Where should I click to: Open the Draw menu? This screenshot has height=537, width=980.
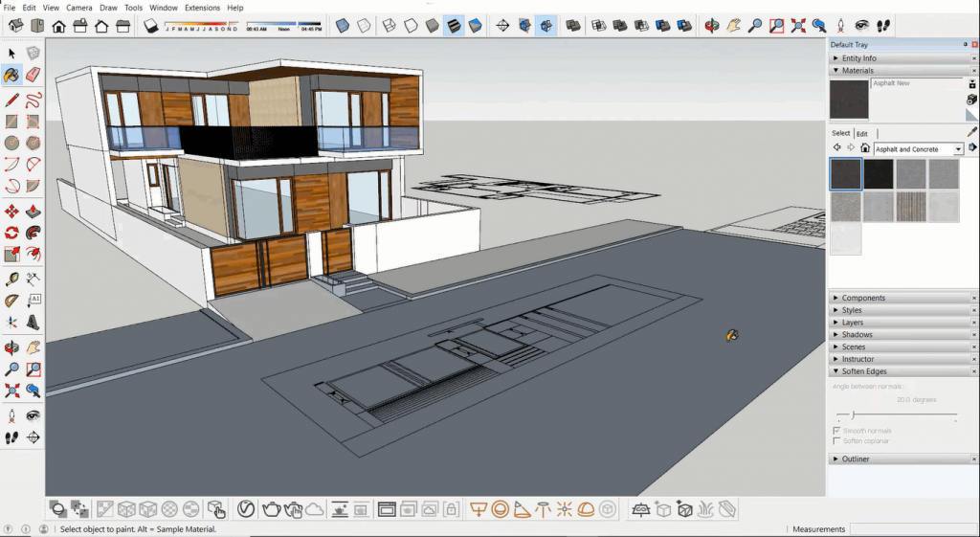click(108, 8)
